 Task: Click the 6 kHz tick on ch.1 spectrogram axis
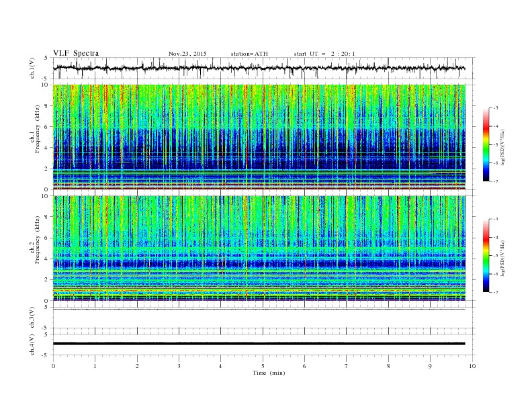tap(47, 127)
